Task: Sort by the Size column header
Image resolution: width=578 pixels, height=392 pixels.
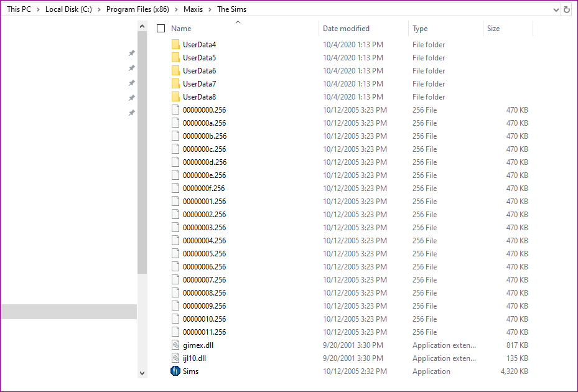Action: pyautogui.click(x=493, y=29)
